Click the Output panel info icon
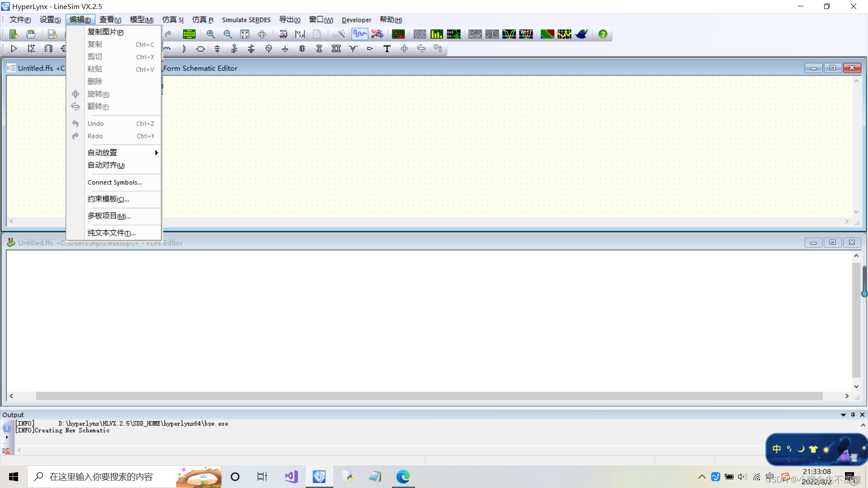The height and width of the screenshot is (488, 868). point(7,427)
